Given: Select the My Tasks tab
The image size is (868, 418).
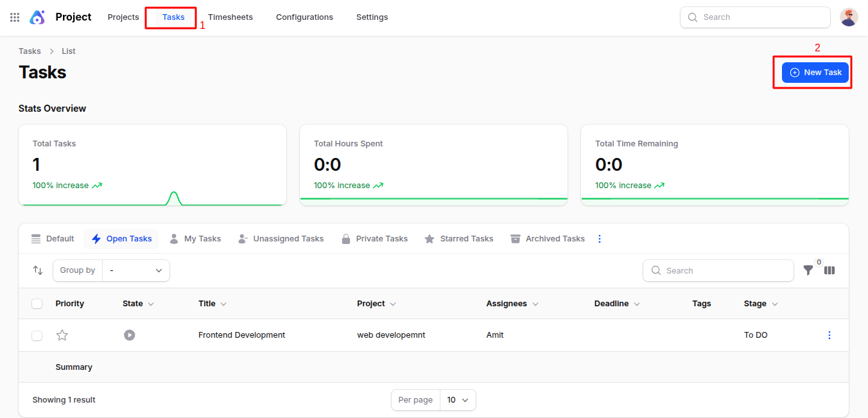Looking at the screenshot, I should pyautogui.click(x=195, y=239).
